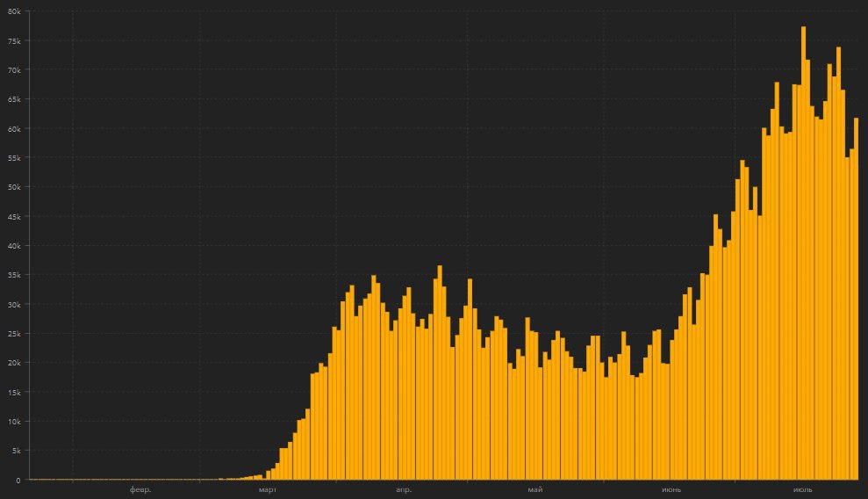Click the "15k" y-axis label
Screen dimensions: 868x499
coord(14,392)
